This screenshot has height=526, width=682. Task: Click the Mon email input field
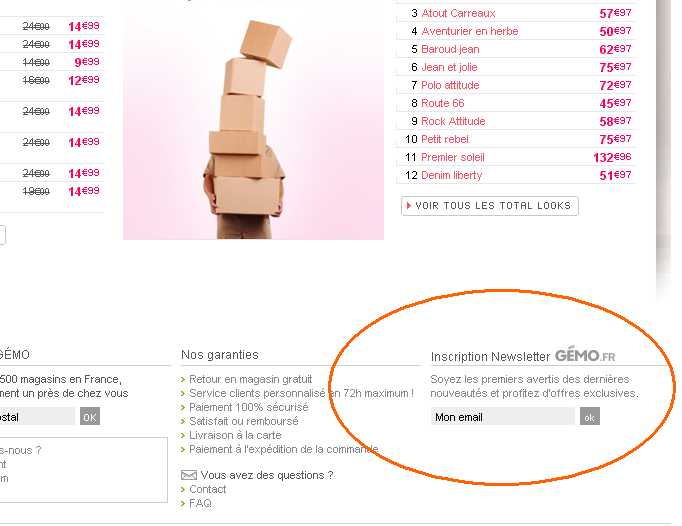point(502,417)
